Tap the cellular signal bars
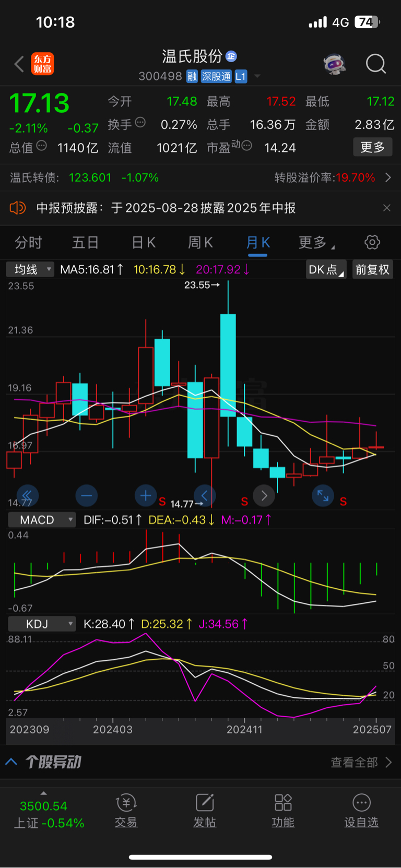This screenshot has width=401, height=868. pos(317,22)
